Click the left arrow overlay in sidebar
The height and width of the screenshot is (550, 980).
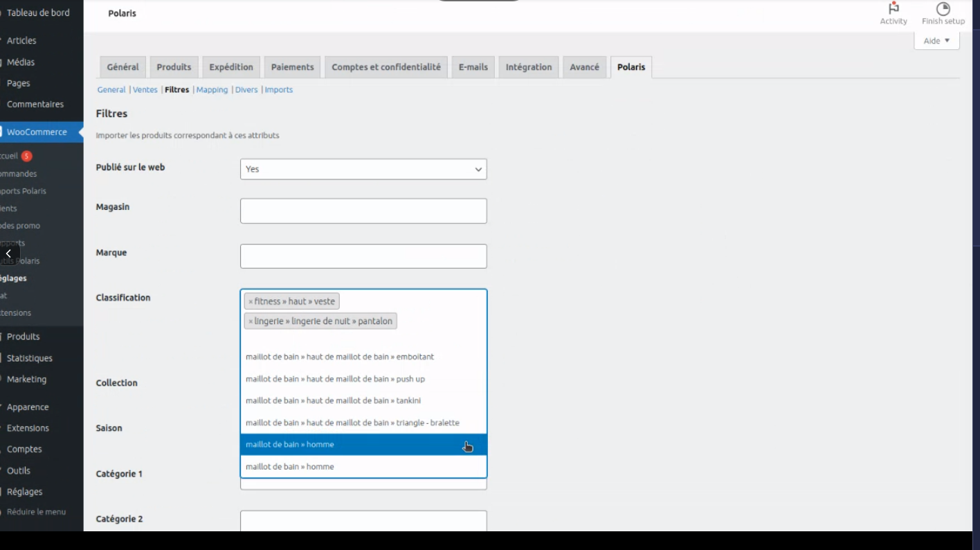8,254
